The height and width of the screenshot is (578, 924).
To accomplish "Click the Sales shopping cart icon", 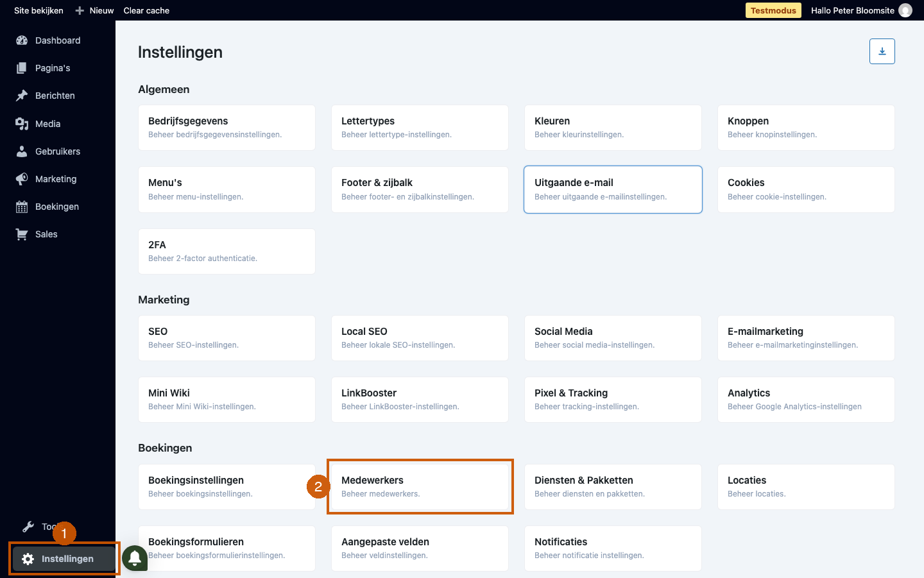I will (22, 234).
